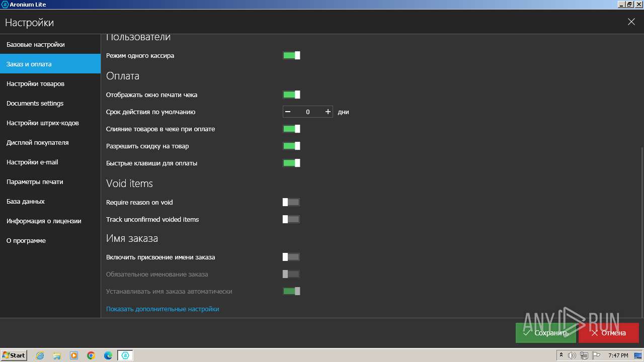Toggle Отображать окно печати чека switch

point(291,95)
